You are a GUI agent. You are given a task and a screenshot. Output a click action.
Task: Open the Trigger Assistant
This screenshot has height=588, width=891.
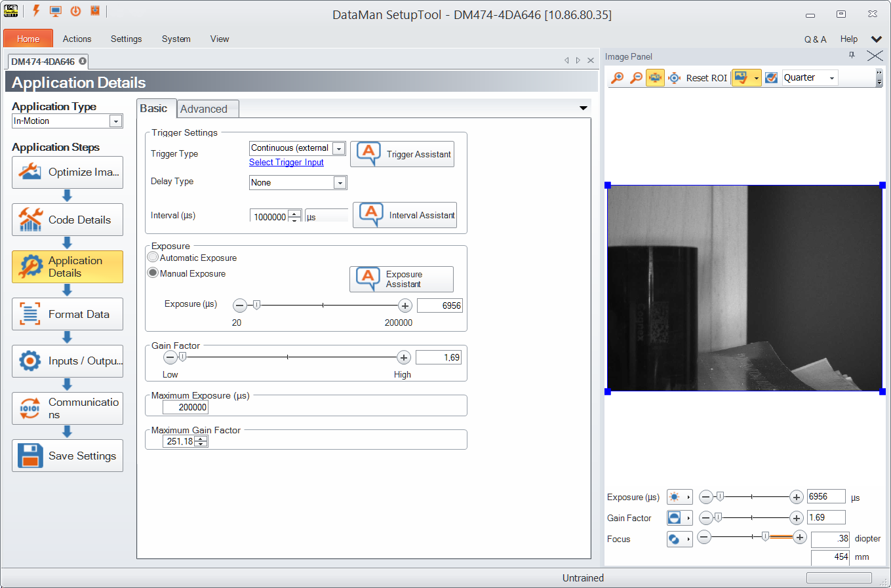tap(402, 154)
